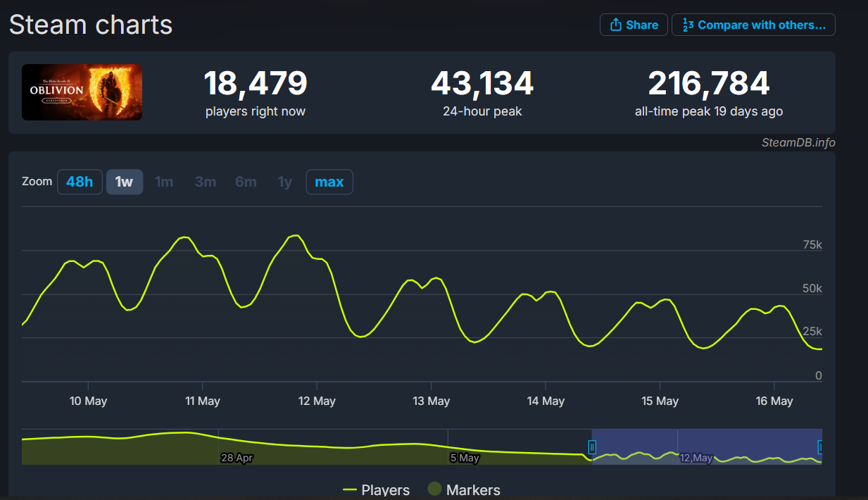Click the 10 May axis label
The width and height of the screenshot is (868, 500).
(88, 401)
